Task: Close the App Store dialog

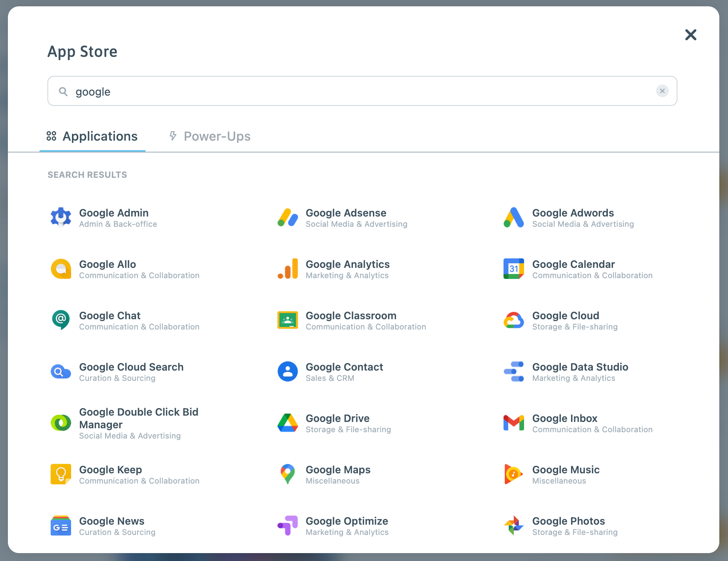Action: point(690,35)
